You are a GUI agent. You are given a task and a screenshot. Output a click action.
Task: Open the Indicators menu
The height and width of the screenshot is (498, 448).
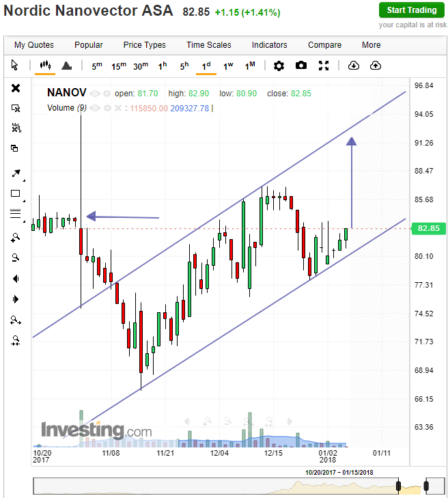coord(269,45)
